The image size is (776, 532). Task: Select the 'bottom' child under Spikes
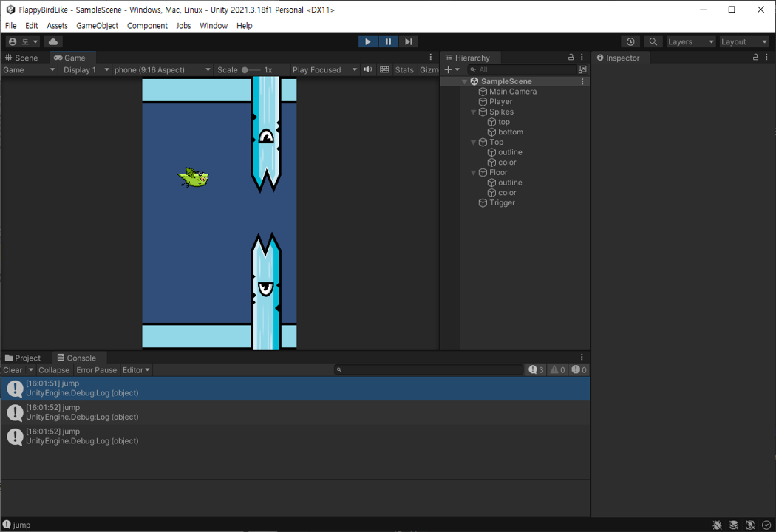click(x=510, y=132)
